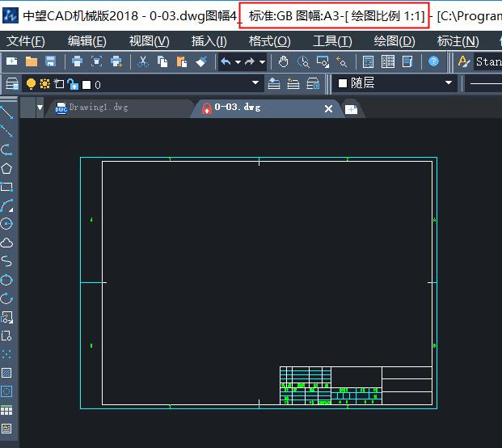Toggle layer 0 freeze sun icon

[x=44, y=84]
